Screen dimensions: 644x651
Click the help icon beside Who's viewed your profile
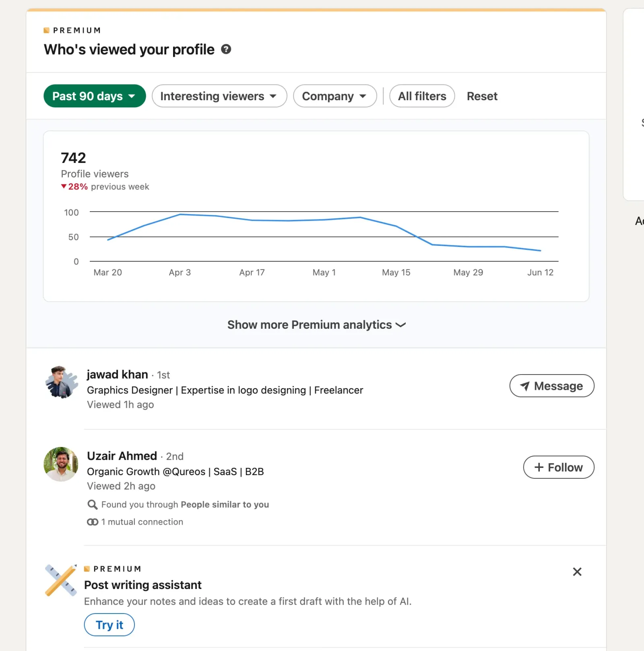pos(226,49)
